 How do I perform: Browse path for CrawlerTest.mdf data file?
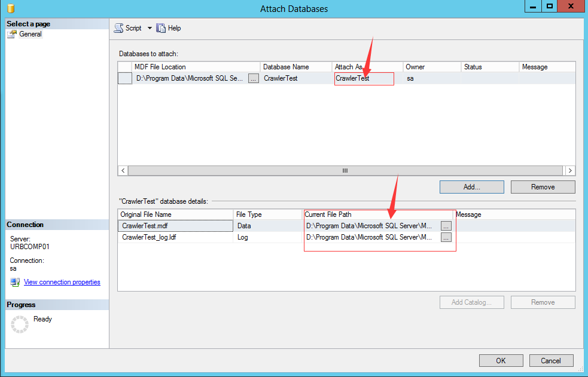[x=446, y=226]
